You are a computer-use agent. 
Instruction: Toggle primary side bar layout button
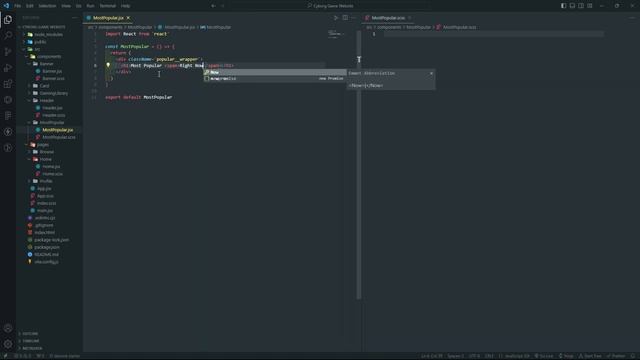[x=563, y=6]
